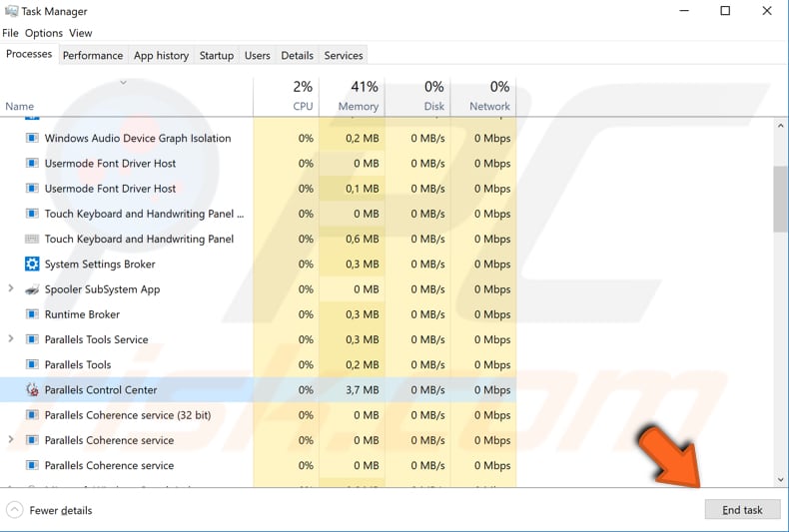Viewport: 789px width, 532px height.
Task: Click the scrollbar up arrow
Action: pyautogui.click(x=780, y=126)
